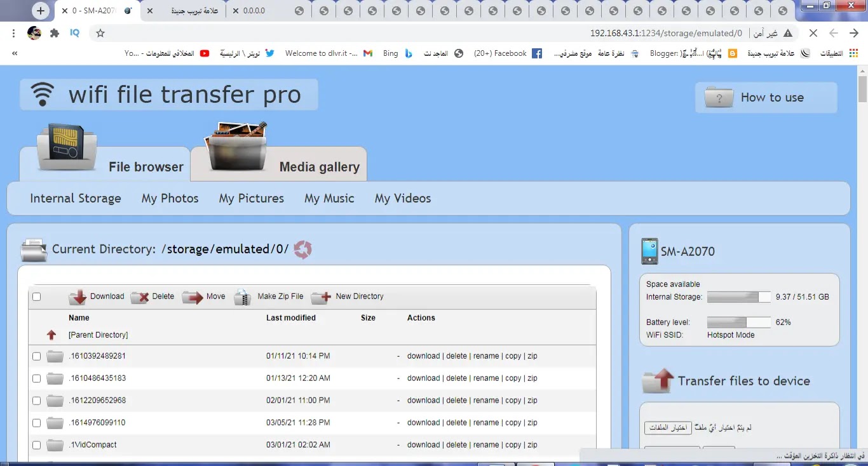Click the 03/01/21 02:02 AM date
The width and height of the screenshot is (868, 466).
(298, 445)
